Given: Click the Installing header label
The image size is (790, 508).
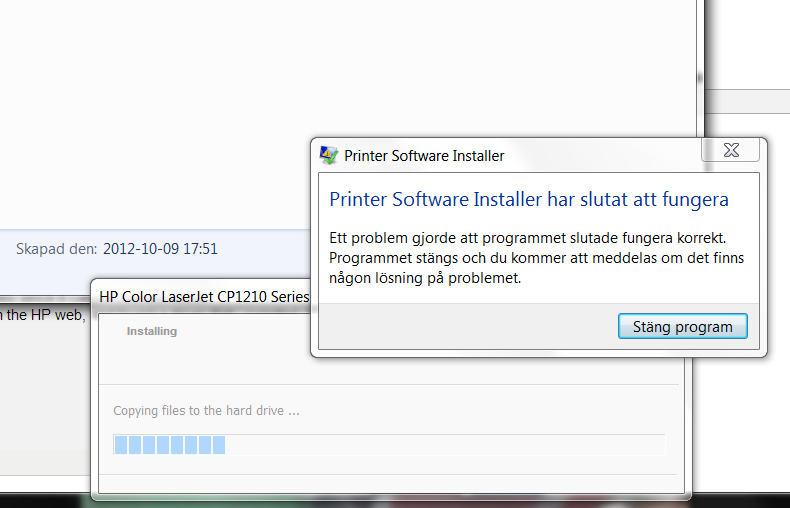Looking at the screenshot, I should [x=152, y=331].
